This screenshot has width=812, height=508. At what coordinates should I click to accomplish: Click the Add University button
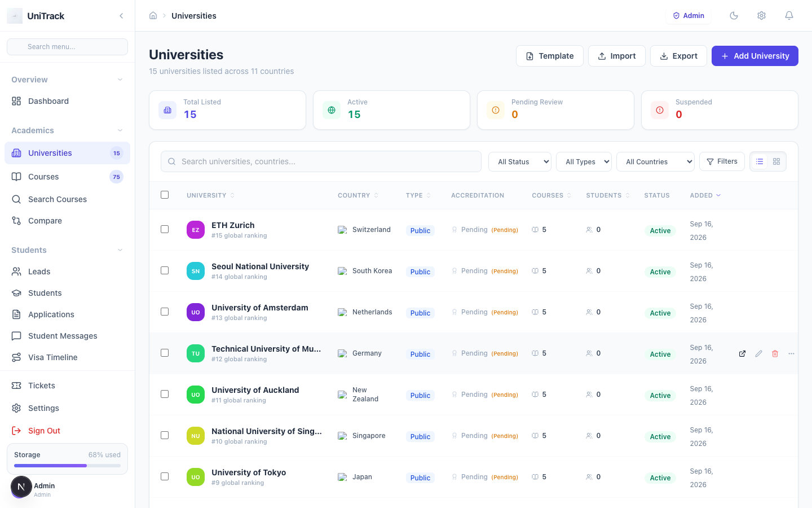coord(755,56)
